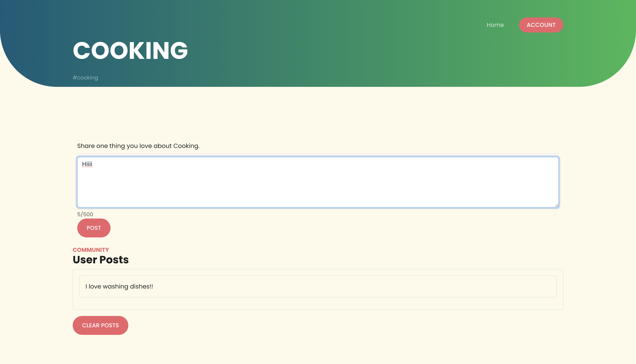636x364 pixels.
Task: Click the 'Share one thing you love' prompt
Action: (138, 146)
